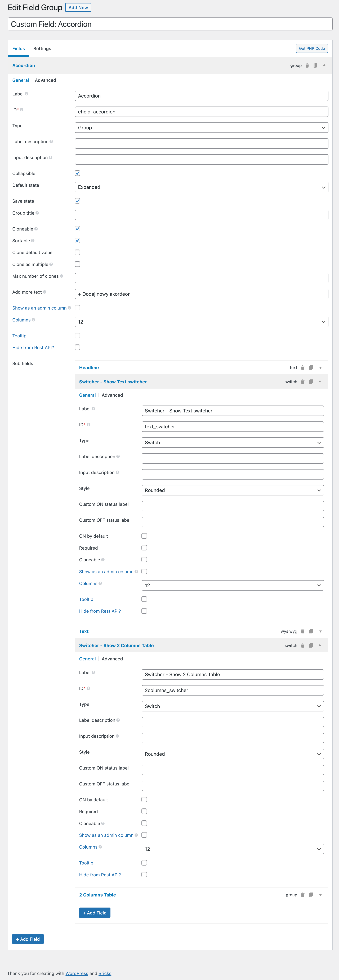The width and height of the screenshot is (339, 980).
Task: Delete the Accordion group field via trash icon
Action: pos(307,65)
